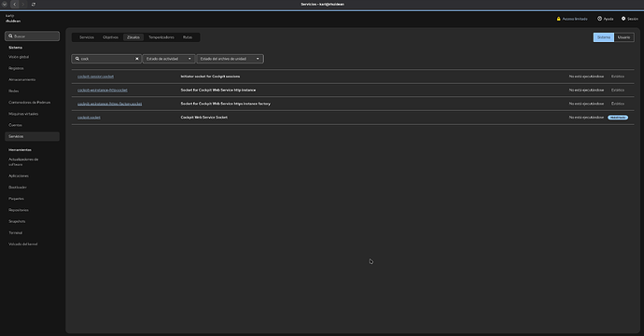Click 'No está ejecutándose' on cockpit-session.socket row
The image size is (644, 336).
coord(586,77)
